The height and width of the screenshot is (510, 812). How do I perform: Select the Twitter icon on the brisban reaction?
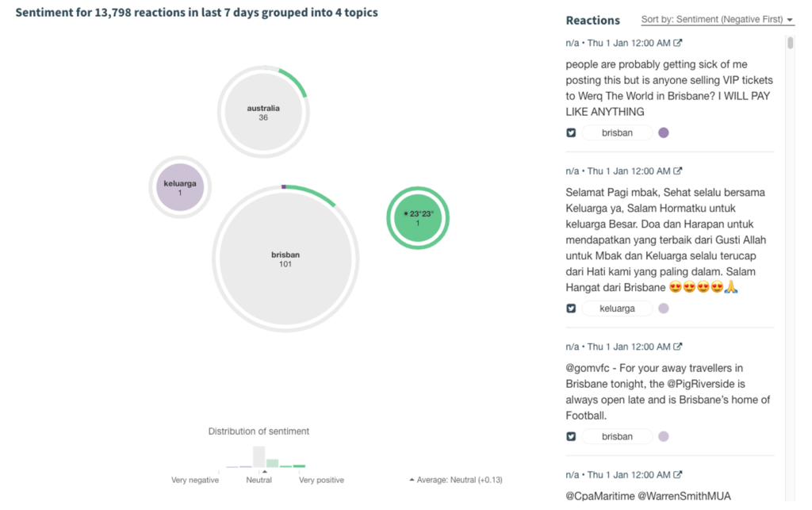click(571, 132)
